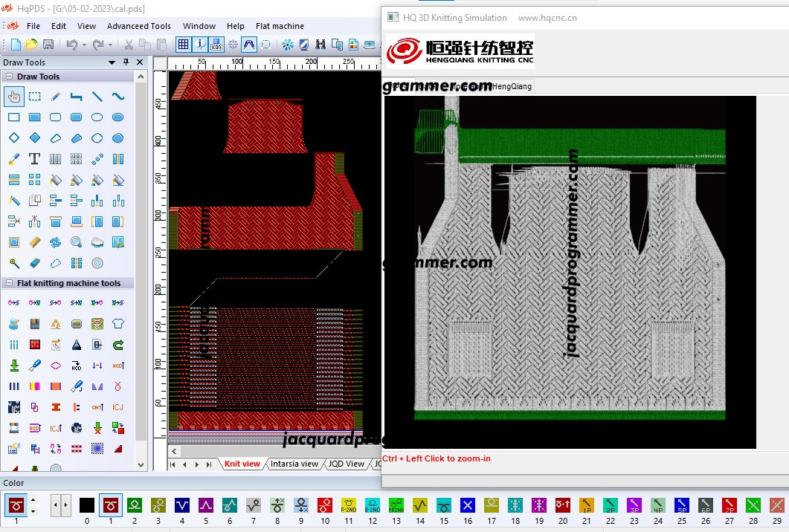Screen dimensions: 789x532
Task: Select the Text tool in Draw Tools
Action: pyautogui.click(x=34, y=159)
